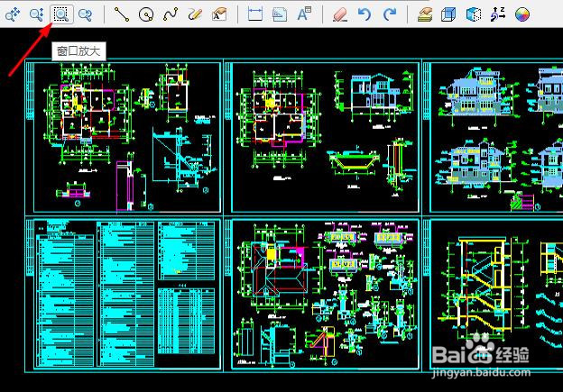Select the linear dimension measuring tool
The height and width of the screenshot is (392, 563).
pyautogui.click(x=255, y=14)
